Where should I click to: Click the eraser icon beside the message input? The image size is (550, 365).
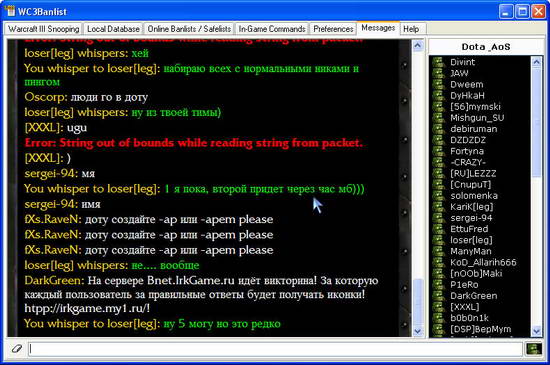pos(16,349)
